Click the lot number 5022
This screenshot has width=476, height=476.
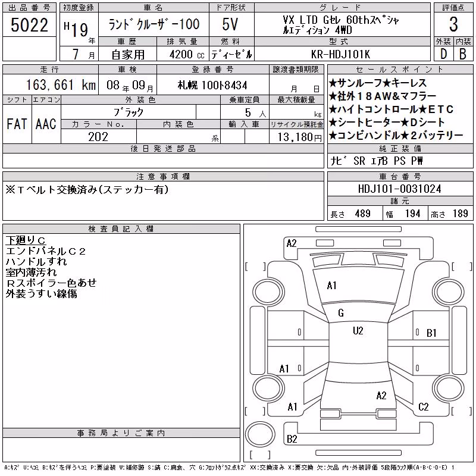[x=29, y=25]
